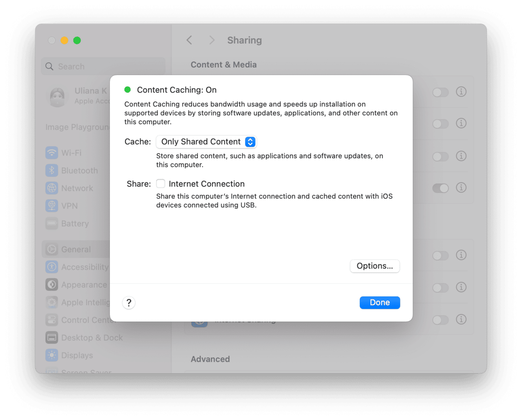522x420 pixels.
Task: Click the question mark help button
Action: 129,302
